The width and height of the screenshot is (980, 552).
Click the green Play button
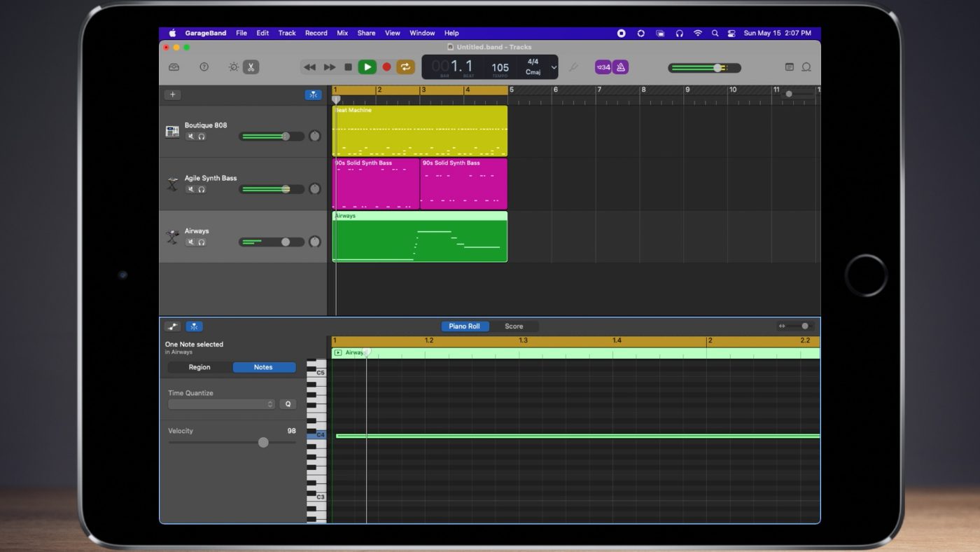(x=367, y=67)
